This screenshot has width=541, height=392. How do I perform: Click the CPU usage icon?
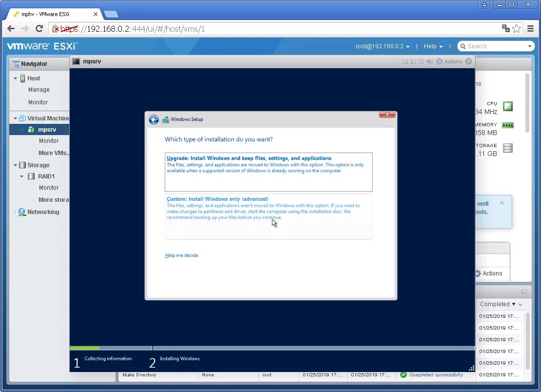tap(508, 106)
